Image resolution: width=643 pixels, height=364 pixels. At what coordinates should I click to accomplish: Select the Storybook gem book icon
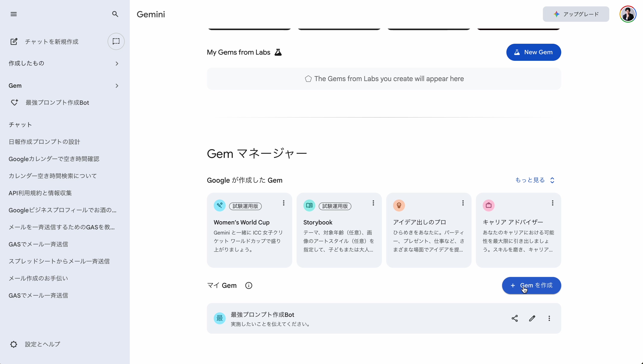(x=309, y=205)
